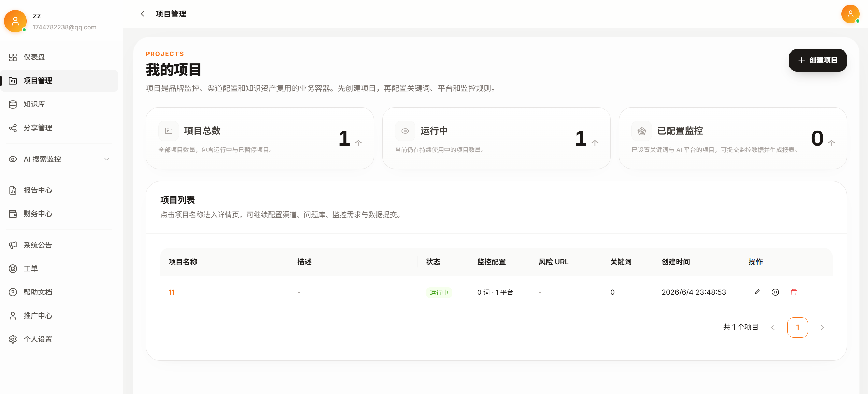Screen dimensions: 868x394
Task: Click the 共 1 个项目 total label
Action: 741,327
